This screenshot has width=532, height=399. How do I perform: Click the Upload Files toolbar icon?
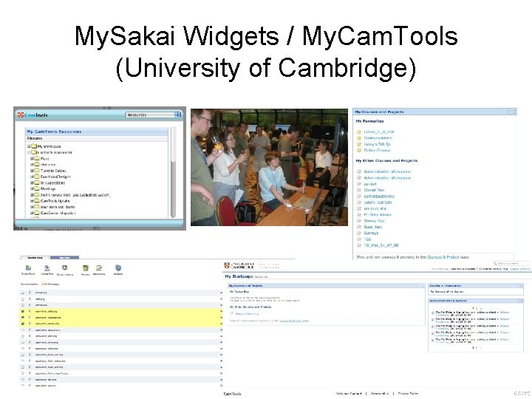47,270
